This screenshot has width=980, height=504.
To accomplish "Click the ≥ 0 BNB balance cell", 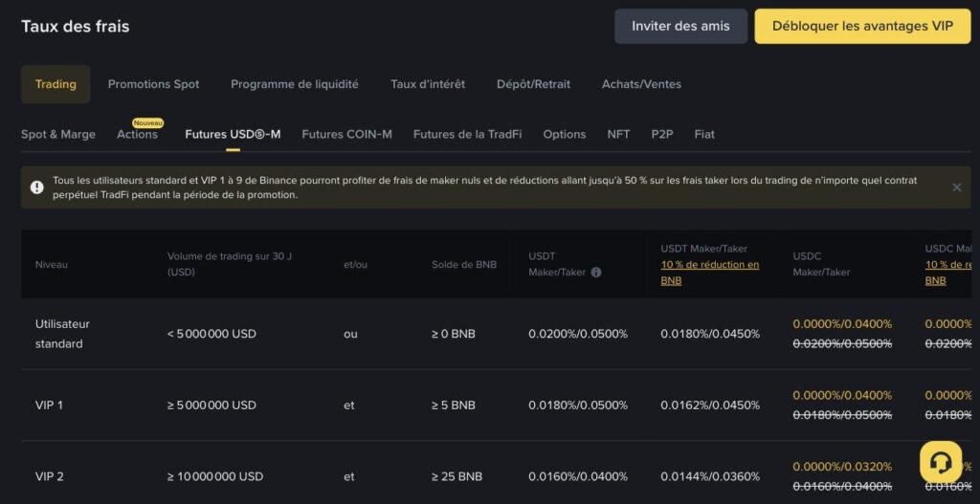I will coord(453,334).
